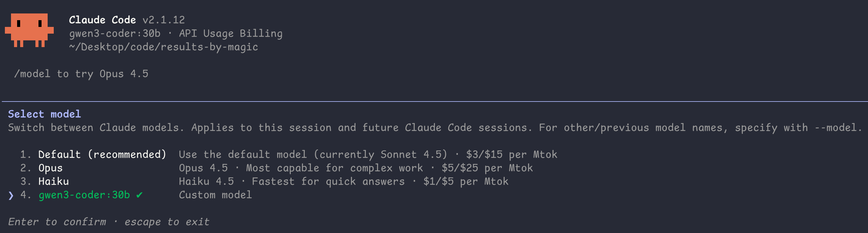Expand the model to try Opus 4.5 hint

coord(82,73)
